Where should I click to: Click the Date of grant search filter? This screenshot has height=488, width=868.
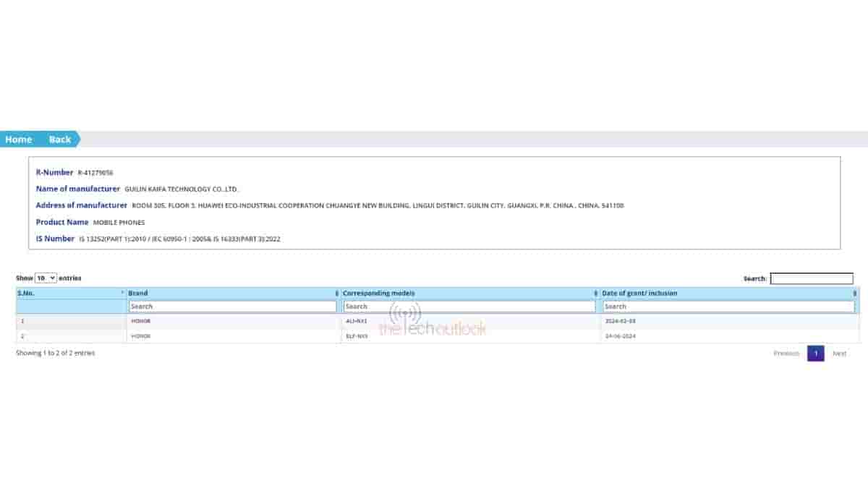(728, 307)
